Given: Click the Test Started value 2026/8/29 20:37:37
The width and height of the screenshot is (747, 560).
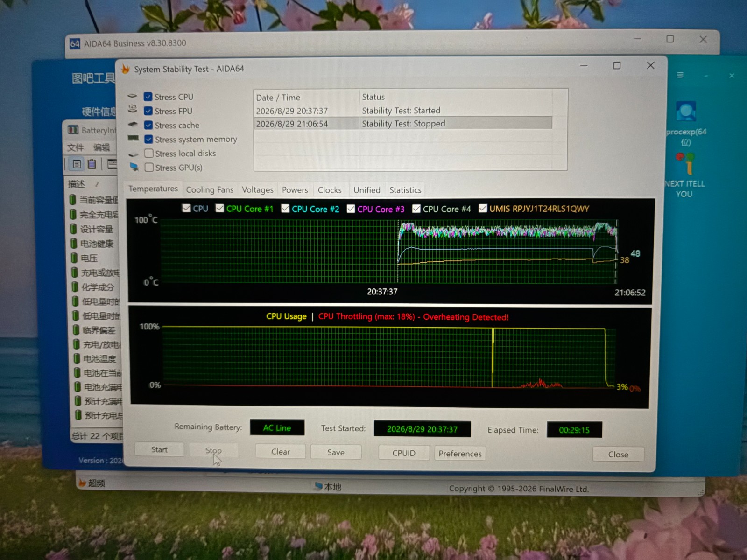Looking at the screenshot, I should coord(422,429).
